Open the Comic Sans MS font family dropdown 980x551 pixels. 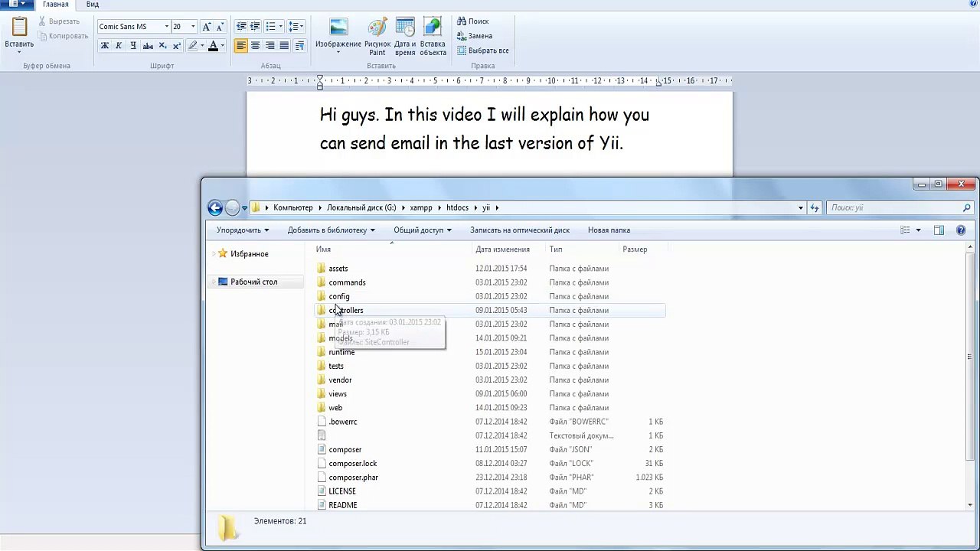point(166,27)
